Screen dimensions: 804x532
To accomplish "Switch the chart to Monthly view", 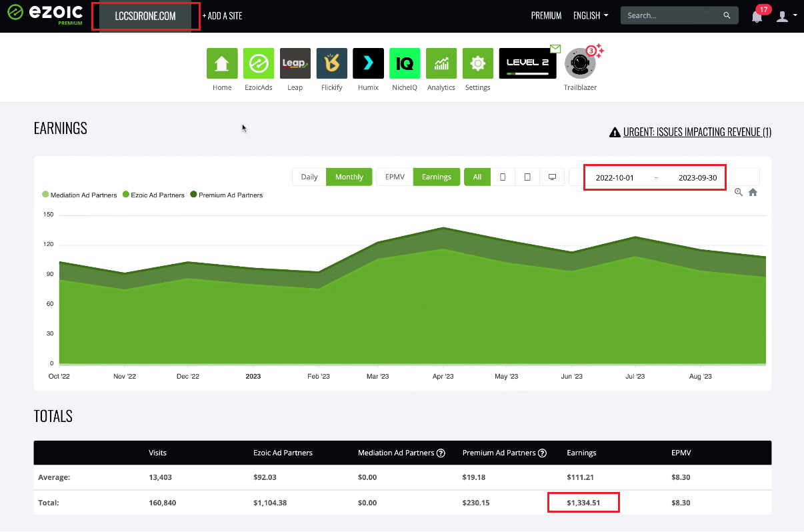I will [x=349, y=177].
